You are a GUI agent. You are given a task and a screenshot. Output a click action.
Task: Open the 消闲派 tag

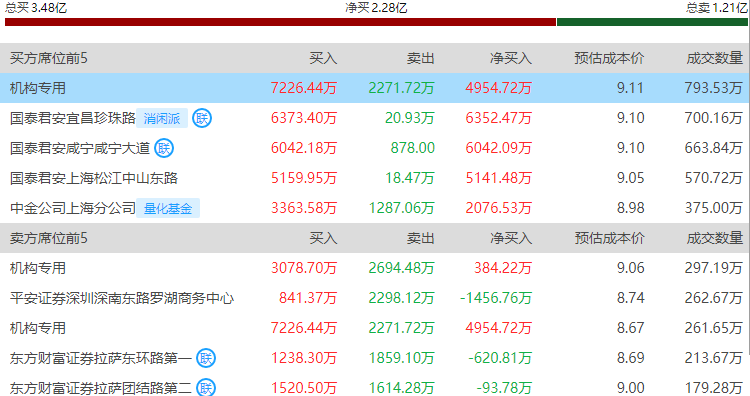[x=162, y=118]
